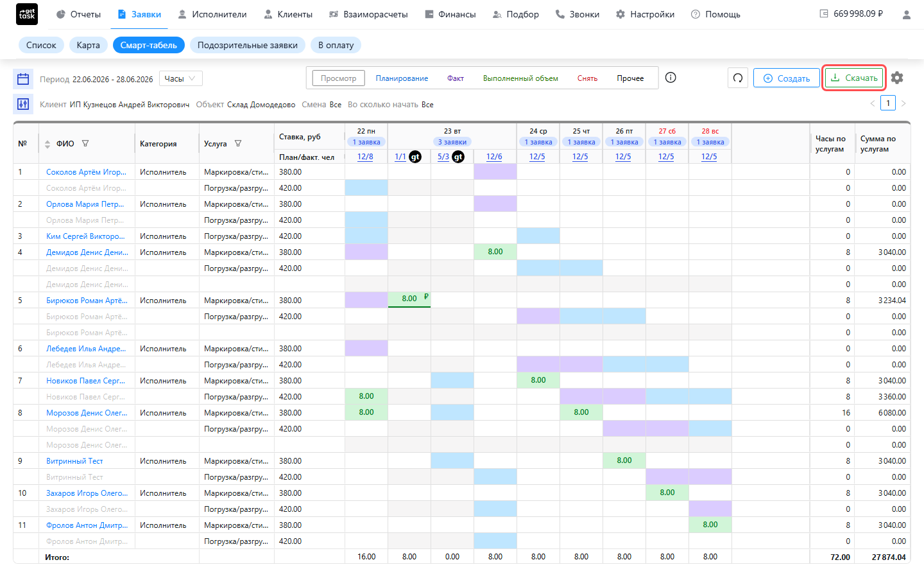Sort by ФИО column arrows
Image resolution: width=924 pixels, height=578 pixels.
pyautogui.click(x=47, y=144)
